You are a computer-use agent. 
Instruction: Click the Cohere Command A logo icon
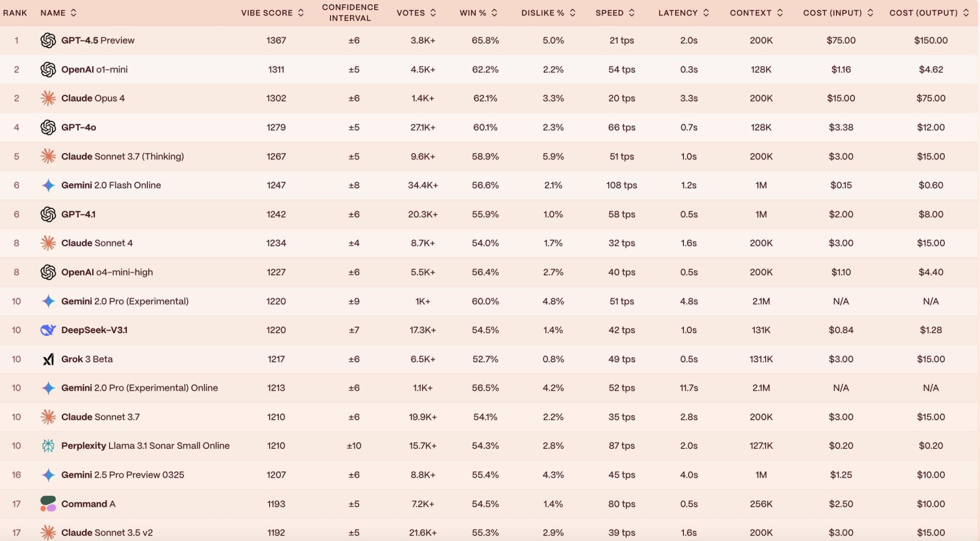pyautogui.click(x=48, y=504)
